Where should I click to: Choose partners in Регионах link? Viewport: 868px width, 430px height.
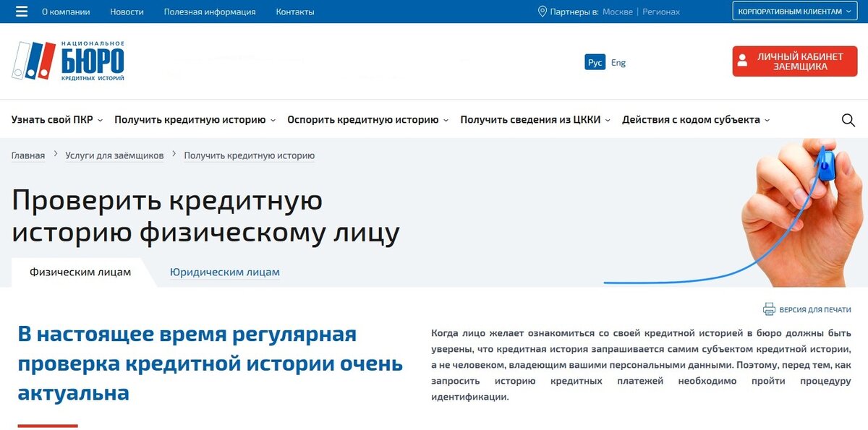(x=661, y=12)
